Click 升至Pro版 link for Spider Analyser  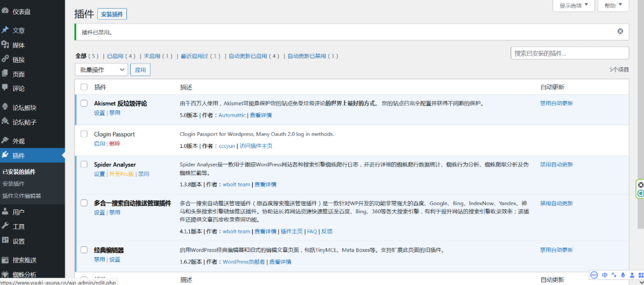click(x=121, y=174)
